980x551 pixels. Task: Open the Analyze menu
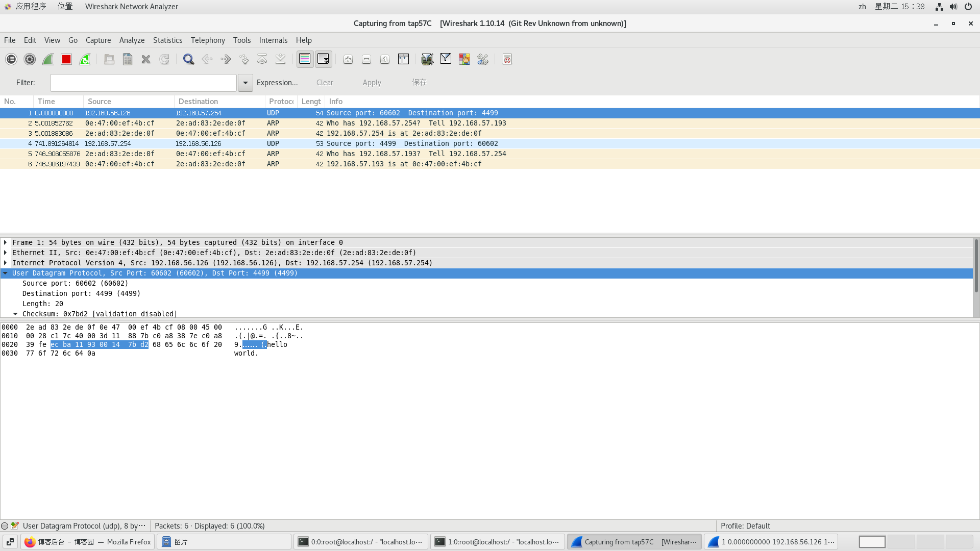132,40
